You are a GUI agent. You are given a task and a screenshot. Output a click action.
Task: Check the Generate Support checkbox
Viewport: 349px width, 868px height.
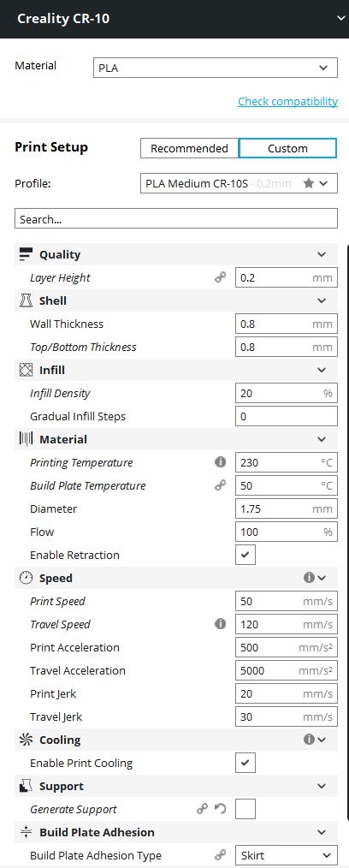[x=245, y=809]
